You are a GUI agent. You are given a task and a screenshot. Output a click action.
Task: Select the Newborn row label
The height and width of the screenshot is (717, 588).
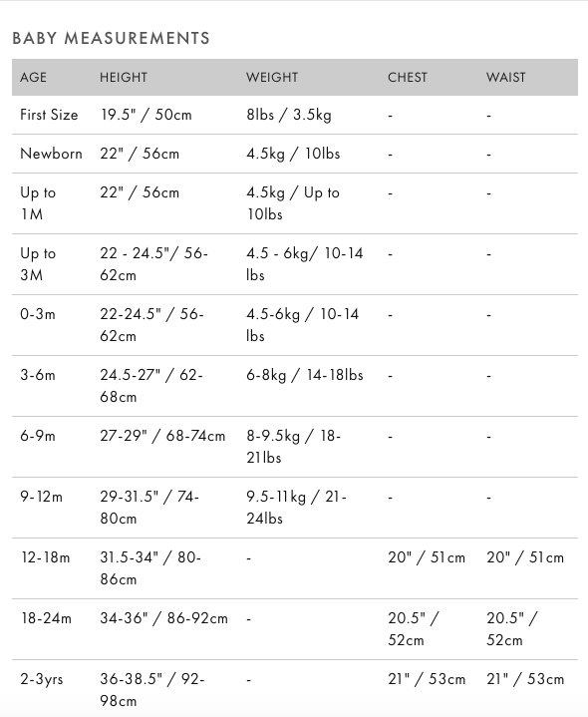[51, 154]
